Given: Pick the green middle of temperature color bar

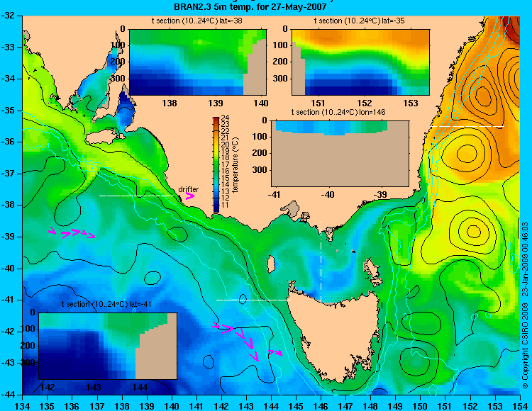Looking at the screenshot, I should [216, 164].
